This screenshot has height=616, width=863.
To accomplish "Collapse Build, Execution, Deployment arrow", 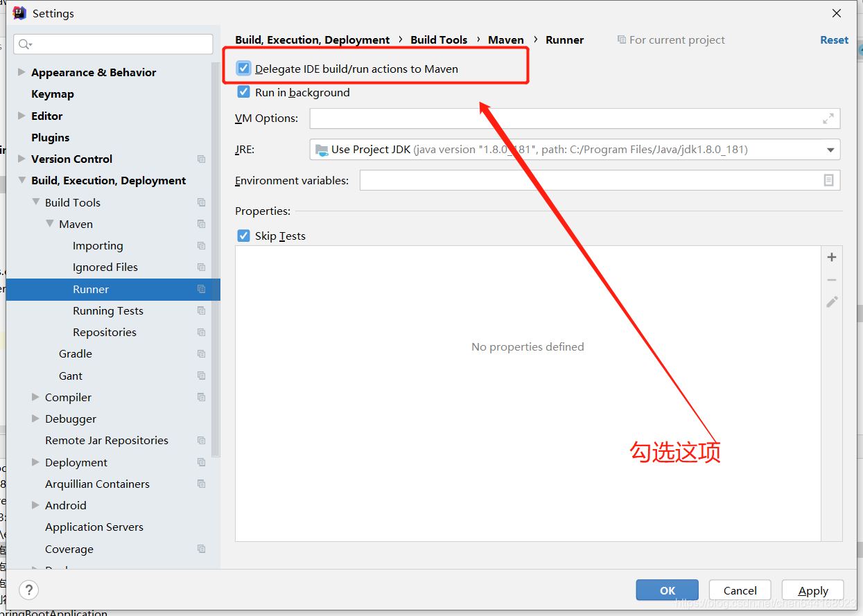I will pos(21,180).
